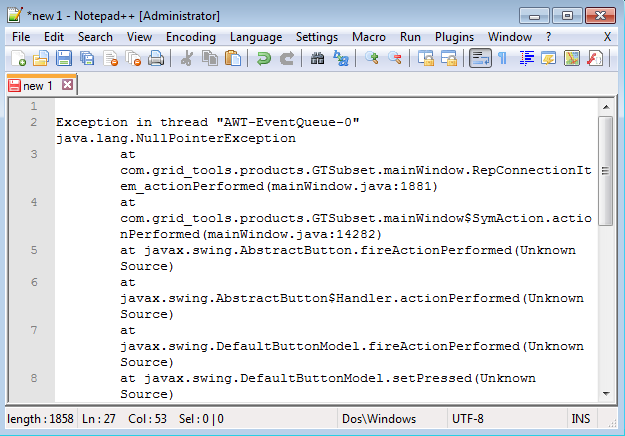Viewport: 625px width, 436px height.
Task: Click text 'Exception in thread "AWT-EventQueue-0"'
Action: (208, 122)
